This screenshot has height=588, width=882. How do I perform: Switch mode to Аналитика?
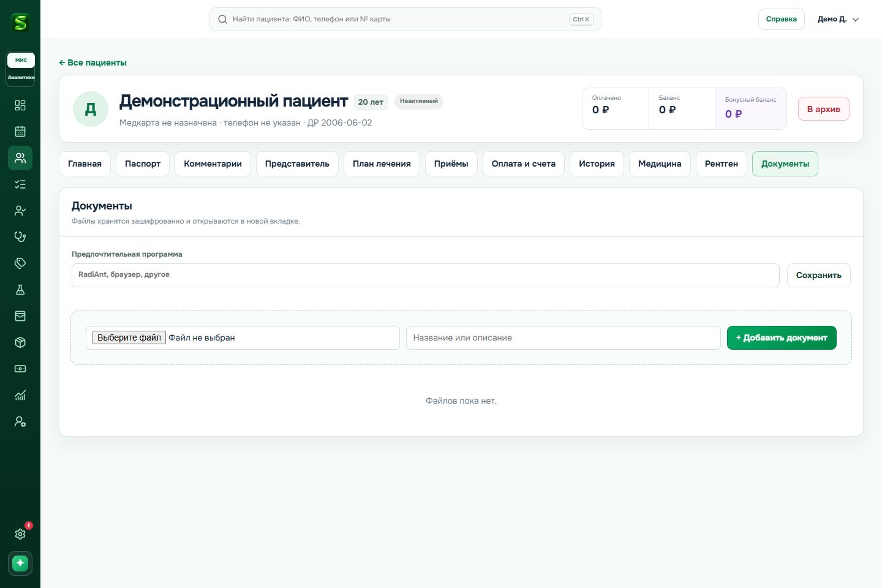21,77
